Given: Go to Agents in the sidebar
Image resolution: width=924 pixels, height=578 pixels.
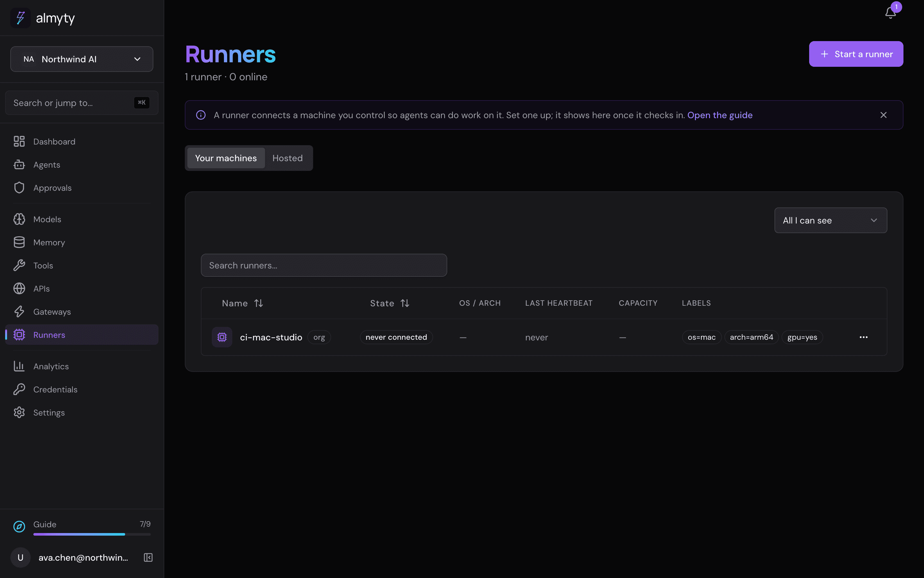Looking at the screenshot, I should pos(82,165).
